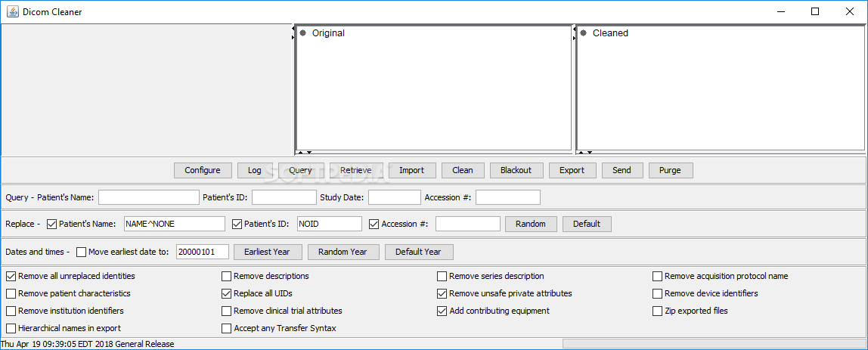Toggle Remove all unreplaced identities
This screenshot has width=868, height=350.
tap(11, 276)
